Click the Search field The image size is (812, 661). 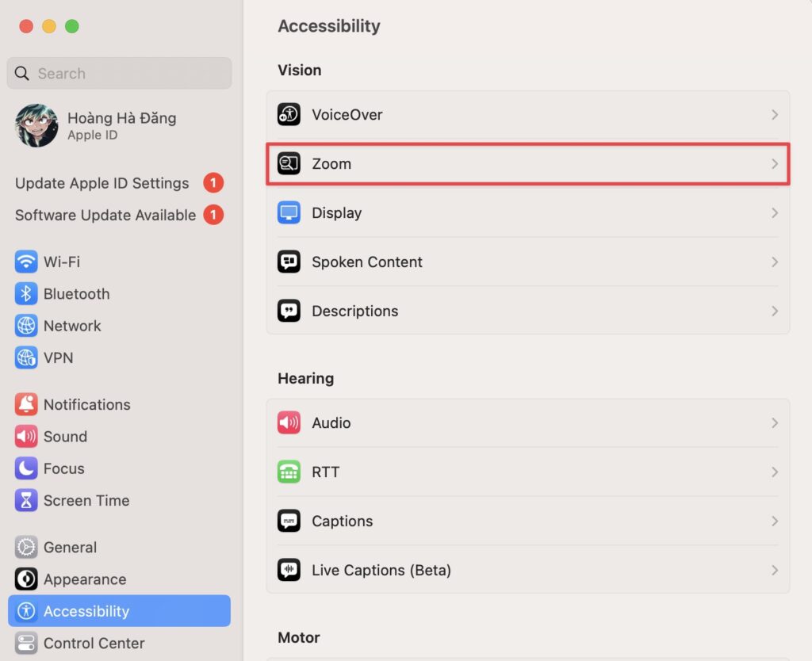(119, 73)
